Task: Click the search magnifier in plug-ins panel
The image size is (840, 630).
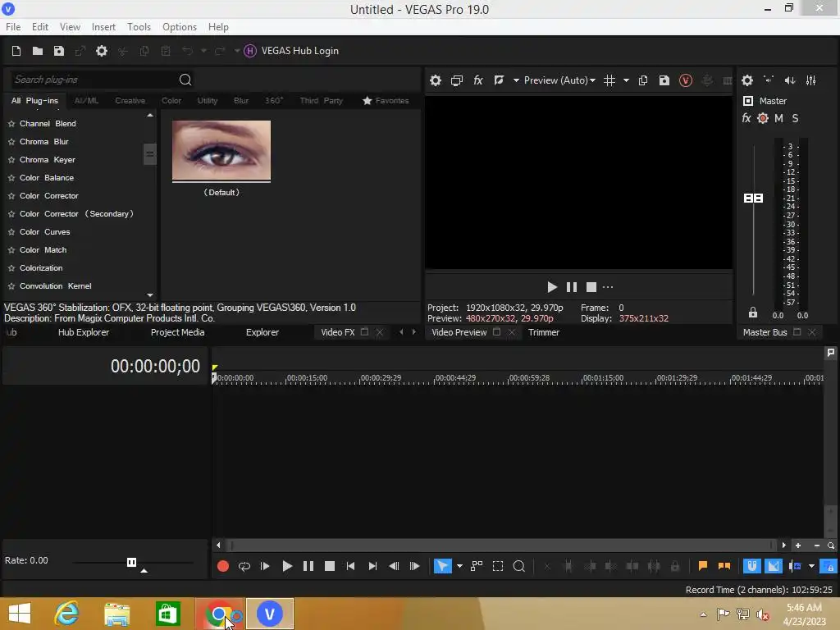Action: point(185,80)
